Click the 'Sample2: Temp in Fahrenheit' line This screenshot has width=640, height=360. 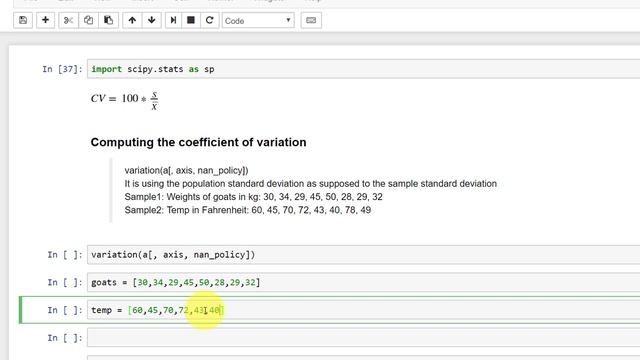[x=248, y=210]
